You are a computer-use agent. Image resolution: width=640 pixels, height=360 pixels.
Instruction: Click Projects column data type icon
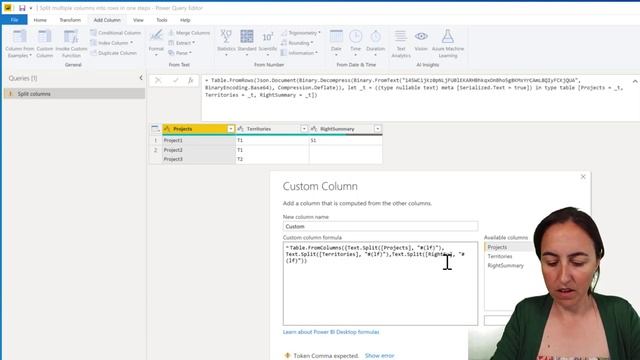click(167, 129)
